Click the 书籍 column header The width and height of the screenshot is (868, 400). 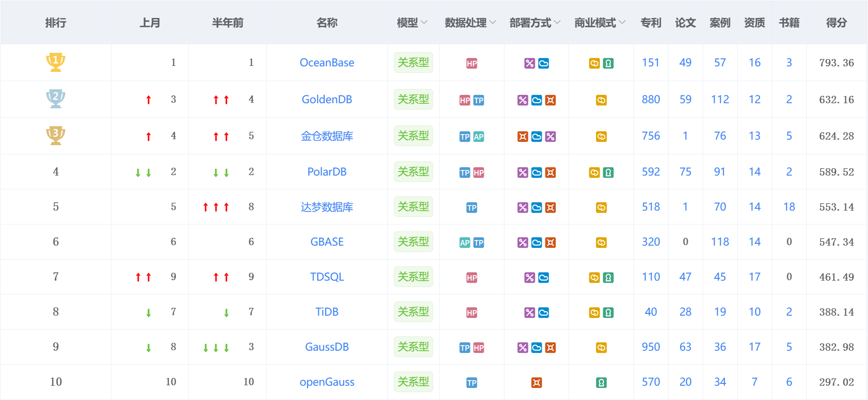(789, 23)
